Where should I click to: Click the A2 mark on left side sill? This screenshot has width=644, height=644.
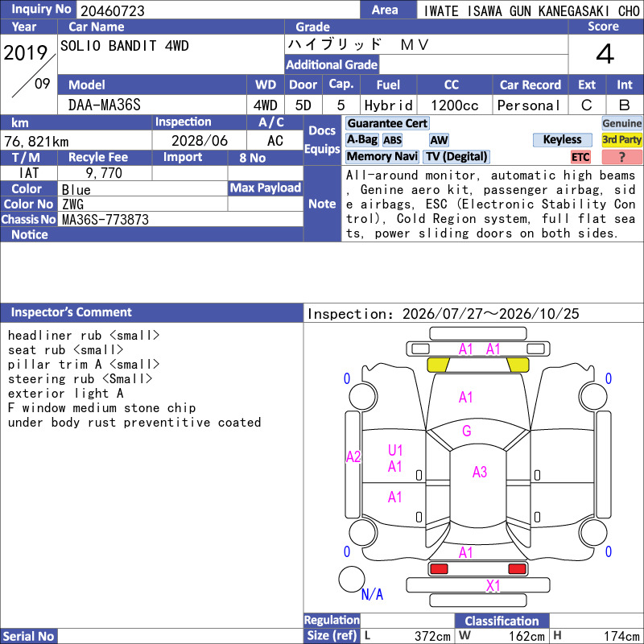tap(353, 456)
